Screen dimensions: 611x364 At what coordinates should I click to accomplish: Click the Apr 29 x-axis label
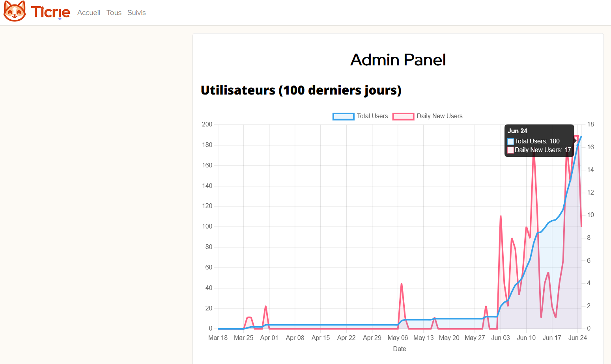point(372,338)
